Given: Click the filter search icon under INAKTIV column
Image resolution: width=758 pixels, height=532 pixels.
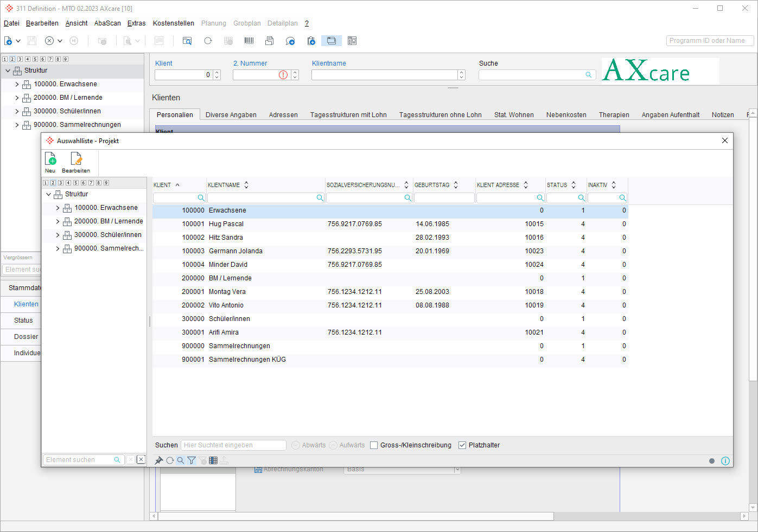Looking at the screenshot, I should click(622, 198).
